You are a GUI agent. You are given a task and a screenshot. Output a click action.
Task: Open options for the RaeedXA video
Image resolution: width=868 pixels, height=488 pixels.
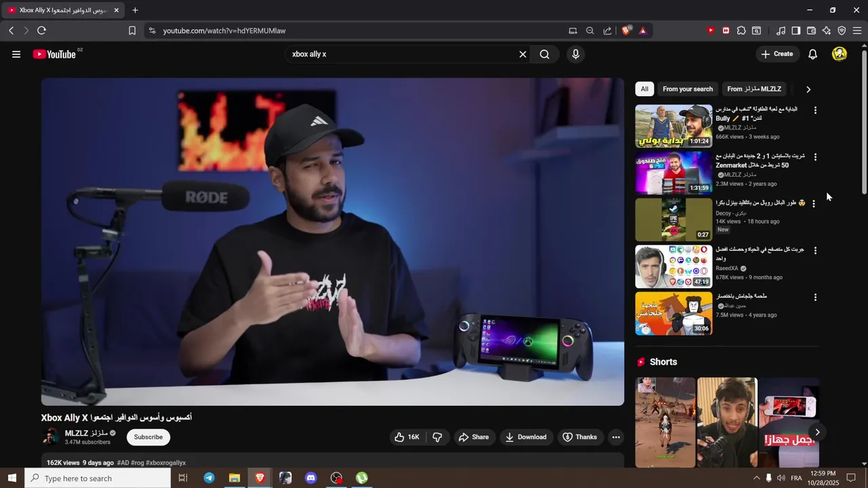click(815, 250)
